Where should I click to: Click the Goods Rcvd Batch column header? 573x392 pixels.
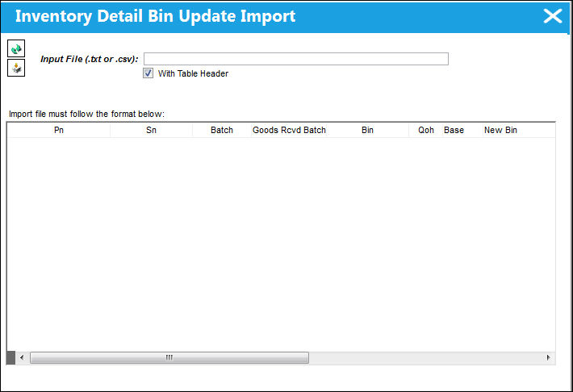point(289,130)
